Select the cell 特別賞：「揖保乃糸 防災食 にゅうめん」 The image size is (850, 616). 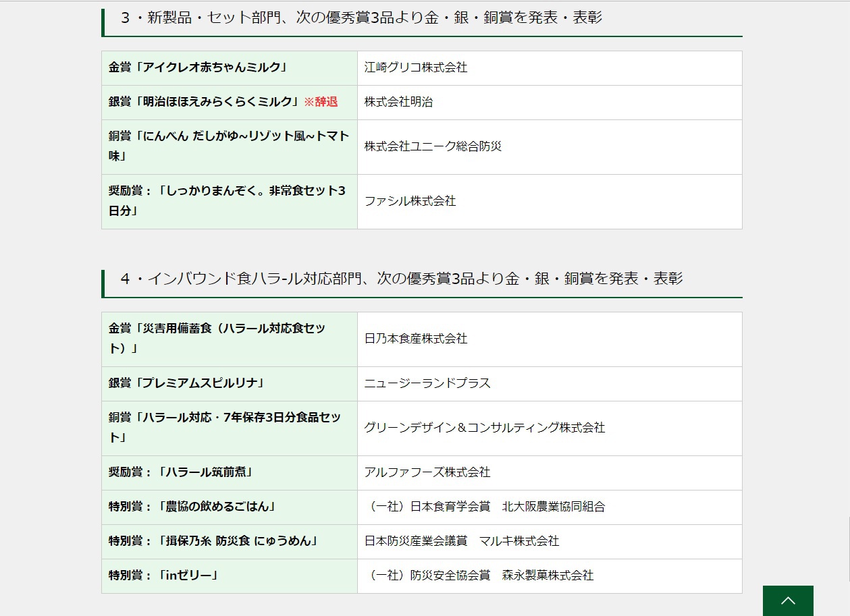(230, 542)
